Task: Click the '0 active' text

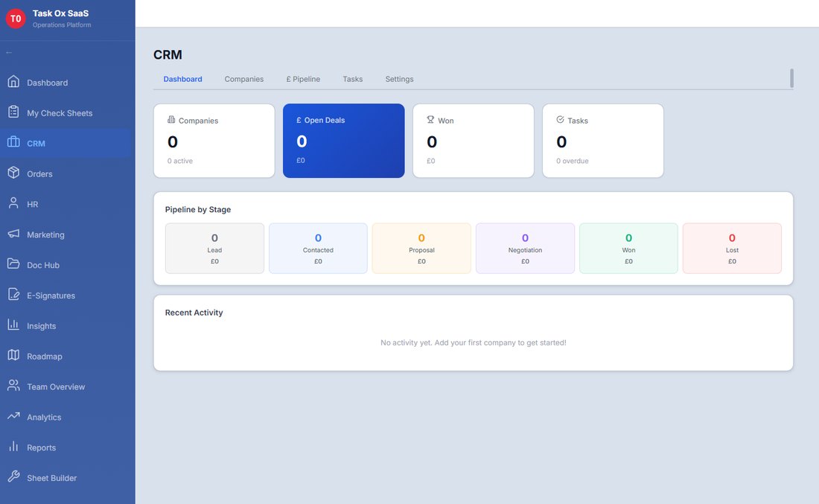Action: coord(179,161)
